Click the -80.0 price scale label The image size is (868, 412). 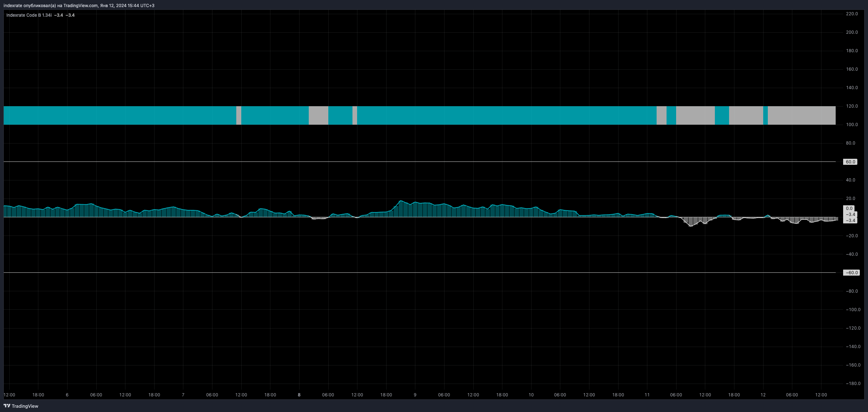pos(851,291)
